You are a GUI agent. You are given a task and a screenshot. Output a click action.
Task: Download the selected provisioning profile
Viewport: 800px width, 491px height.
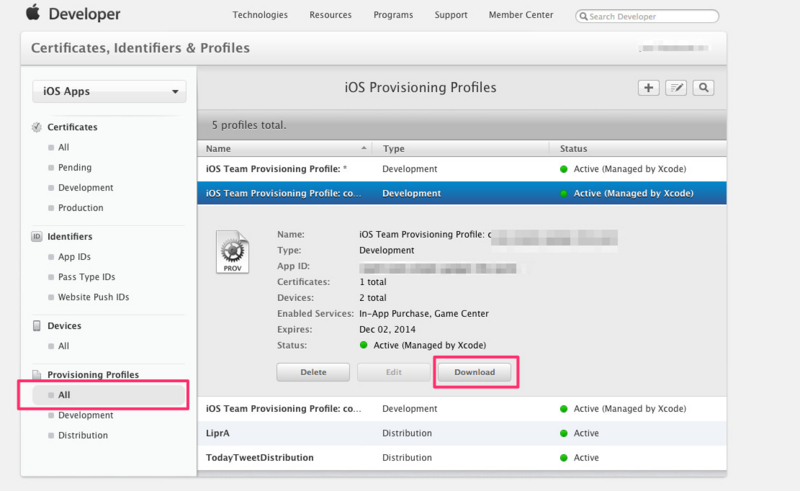click(x=475, y=372)
